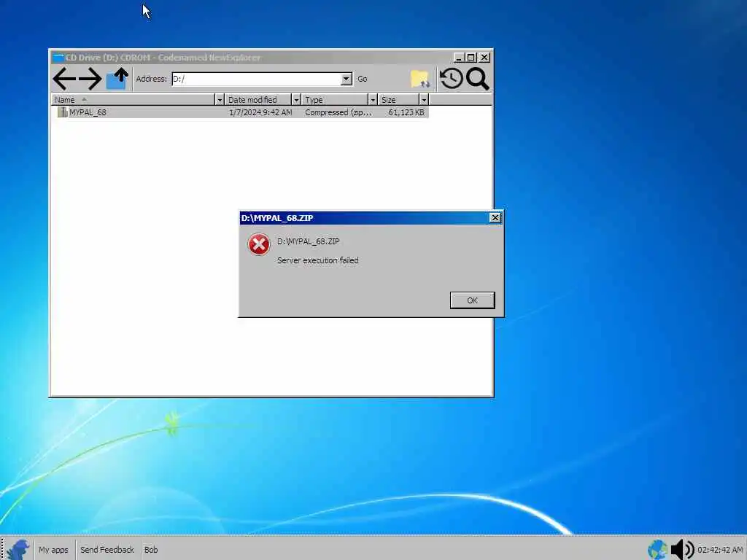Go forward with the right arrow icon
Screen dimensions: 747x560
click(90, 79)
